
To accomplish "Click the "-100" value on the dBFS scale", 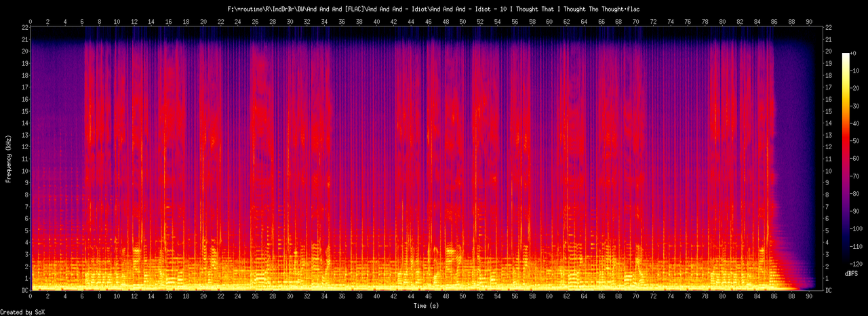I will coord(857,229).
